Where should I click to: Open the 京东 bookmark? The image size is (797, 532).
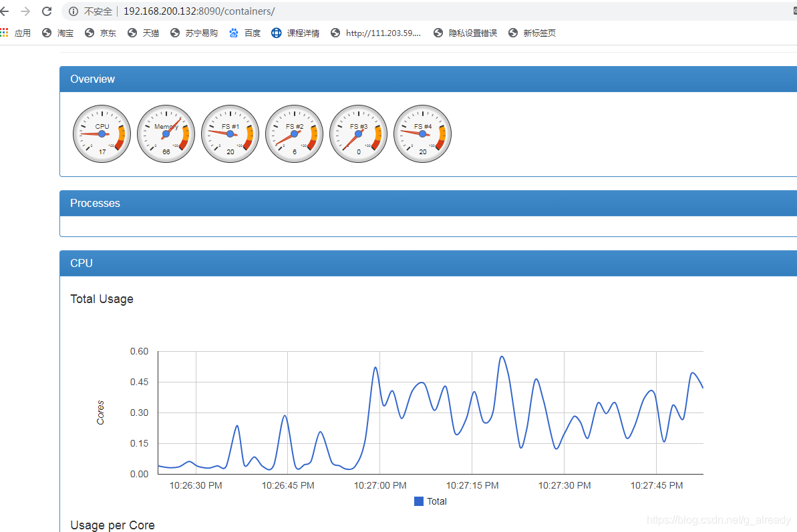(100, 33)
